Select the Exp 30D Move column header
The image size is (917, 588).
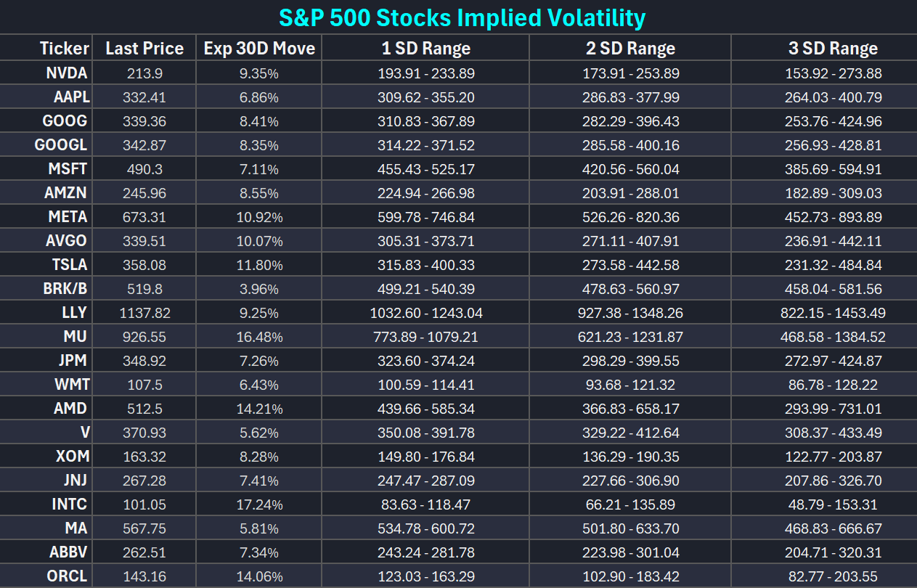click(259, 49)
